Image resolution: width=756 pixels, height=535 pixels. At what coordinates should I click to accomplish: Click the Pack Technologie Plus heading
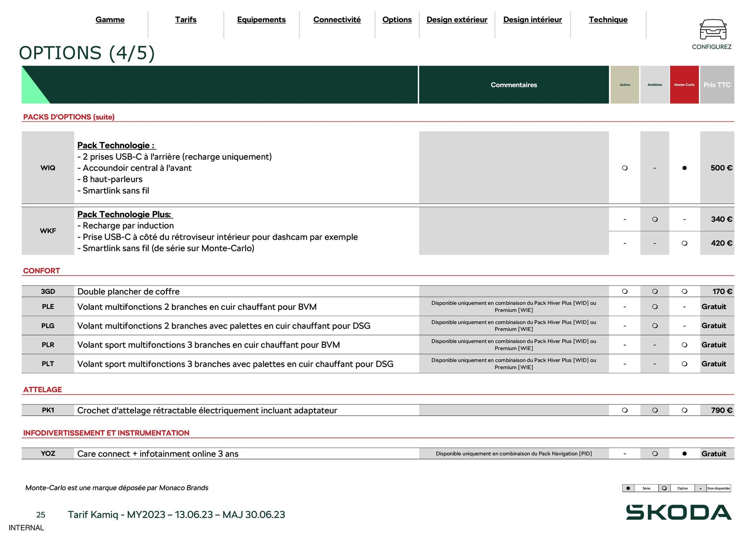click(125, 214)
